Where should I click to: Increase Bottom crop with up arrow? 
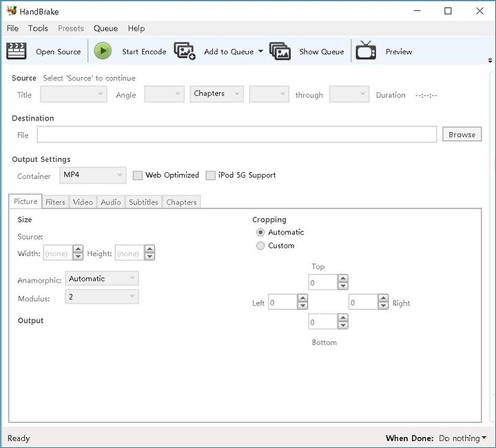pos(343,317)
